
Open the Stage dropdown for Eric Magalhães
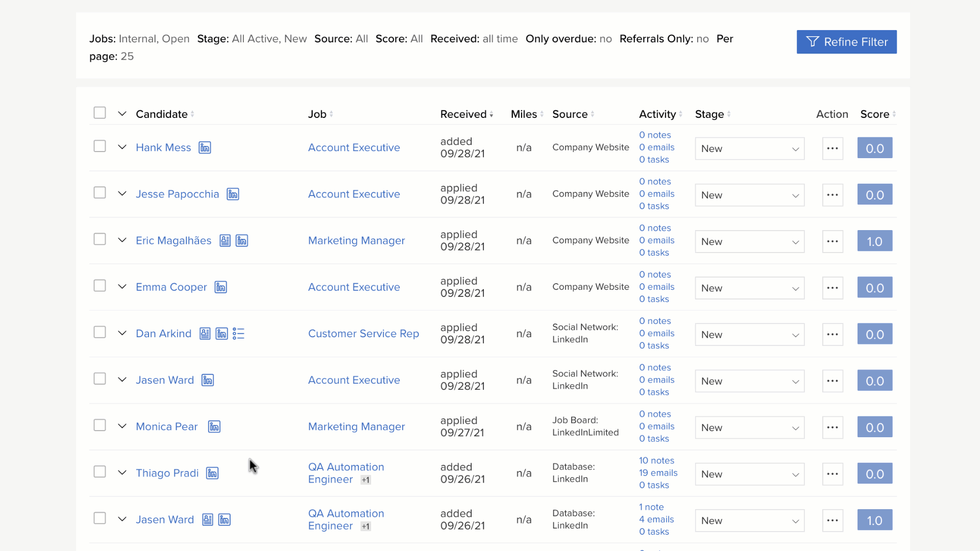pyautogui.click(x=749, y=242)
